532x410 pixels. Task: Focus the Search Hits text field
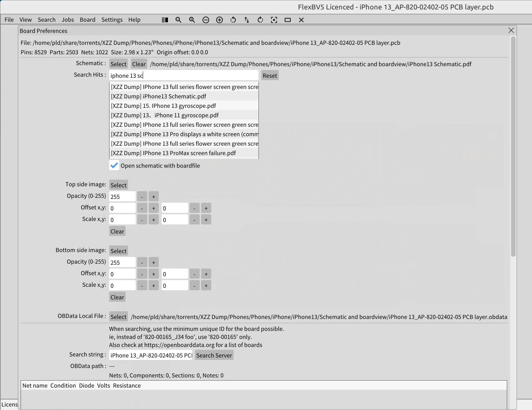click(x=184, y=75)
